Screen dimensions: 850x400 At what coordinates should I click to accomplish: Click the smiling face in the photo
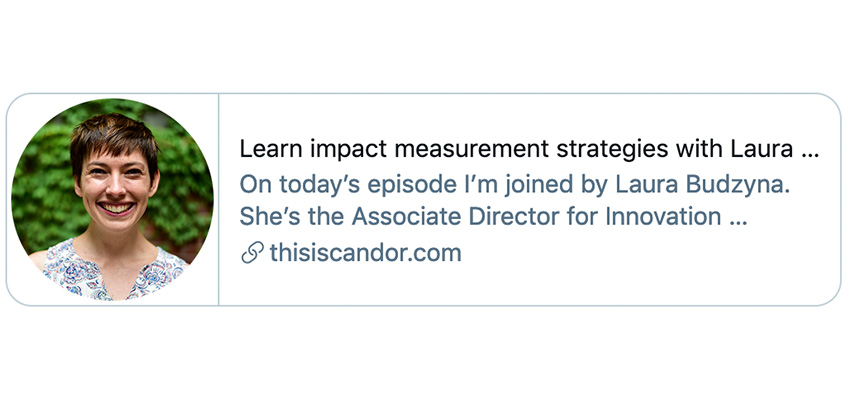point(116,187)
